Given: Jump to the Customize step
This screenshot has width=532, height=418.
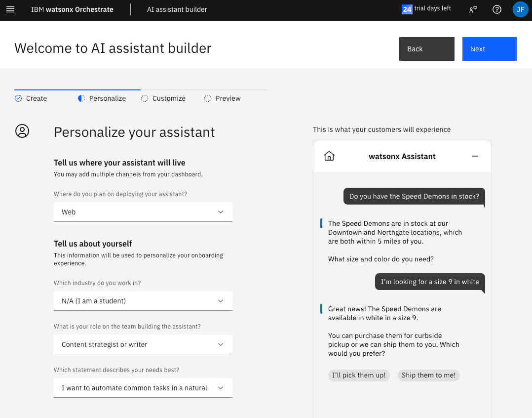Looking at the screenshot, I should 163,98.
